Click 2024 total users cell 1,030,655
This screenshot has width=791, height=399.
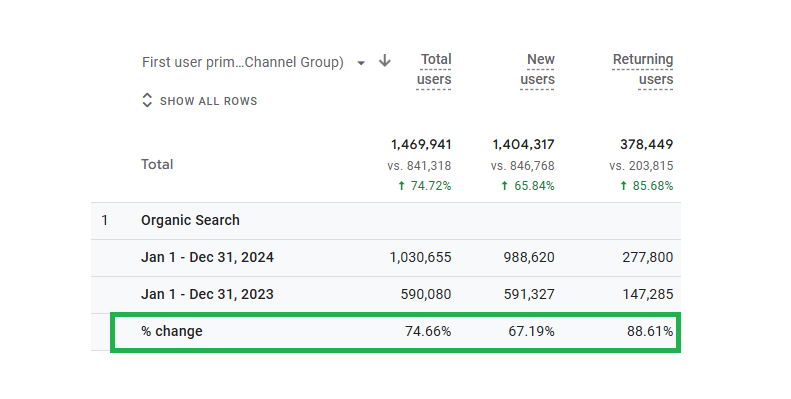tap(421, 257)
